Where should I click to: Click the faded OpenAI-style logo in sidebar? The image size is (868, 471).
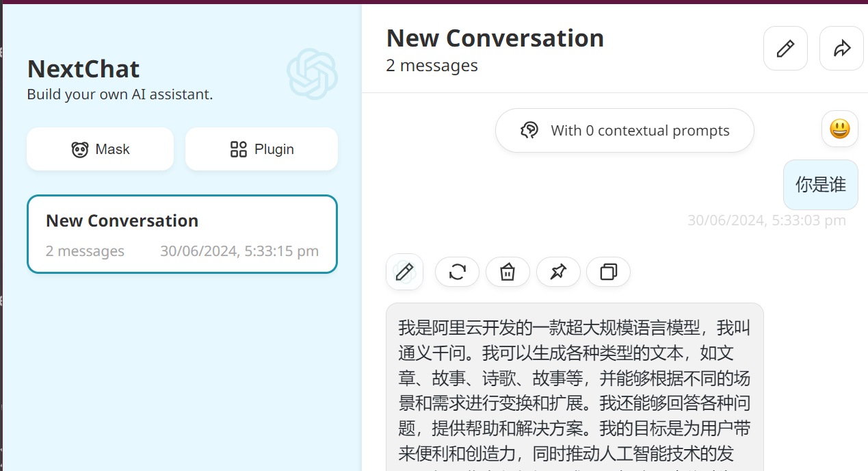coord(313,73)
